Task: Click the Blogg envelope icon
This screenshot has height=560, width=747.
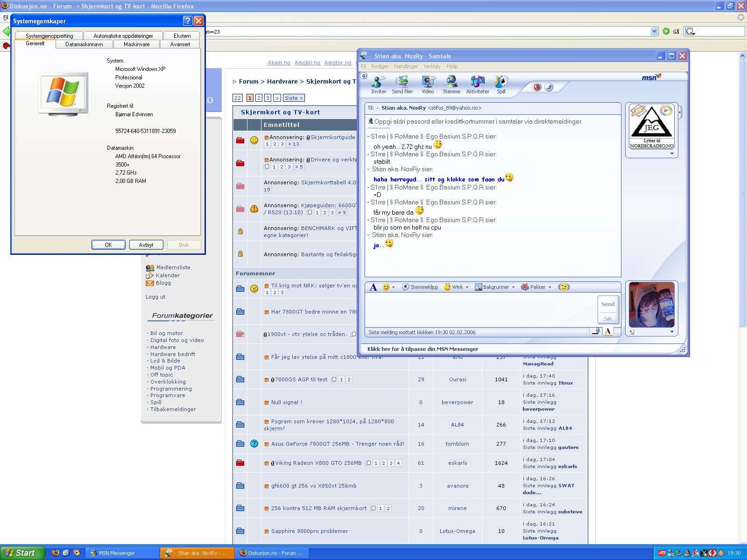Action: (150, 283)
